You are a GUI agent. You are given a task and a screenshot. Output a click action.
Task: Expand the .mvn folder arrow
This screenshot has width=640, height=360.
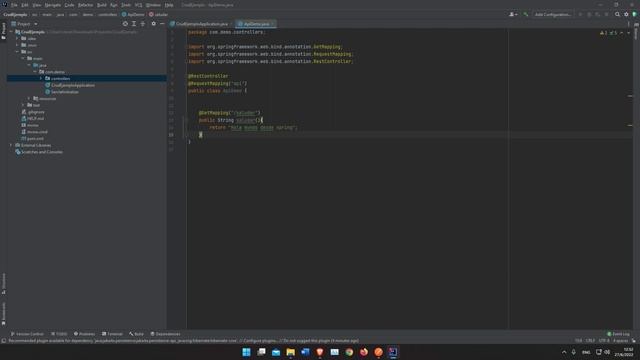pyautogui.click(x=18, y=45)
